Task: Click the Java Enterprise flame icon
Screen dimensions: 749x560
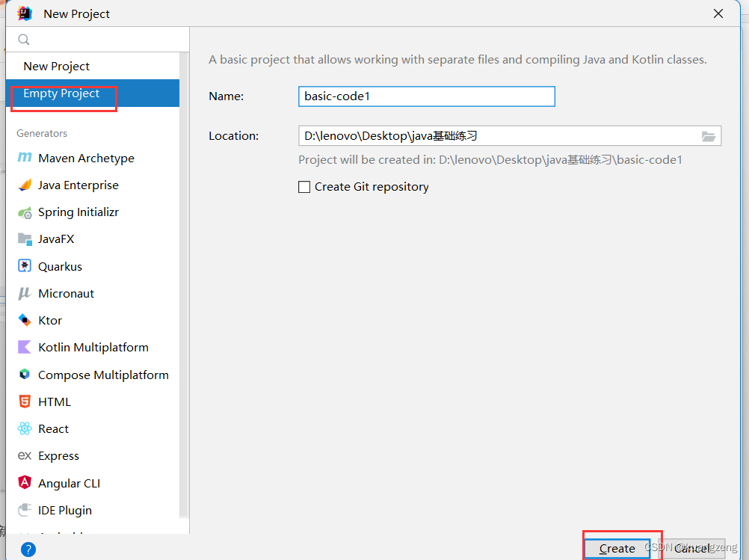Action: [25, 185]
